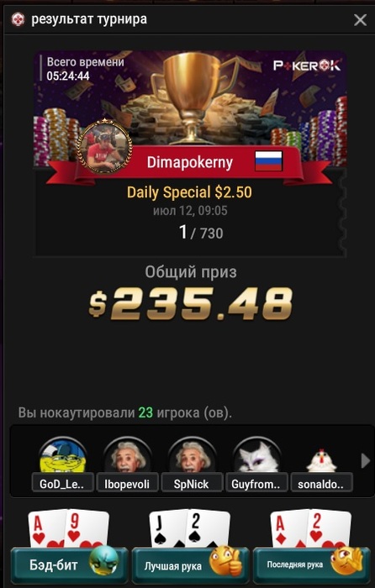The width and height of the screenshot is (375, 588).
Task: Click the Russian flag icon
Action: (268, 161)
